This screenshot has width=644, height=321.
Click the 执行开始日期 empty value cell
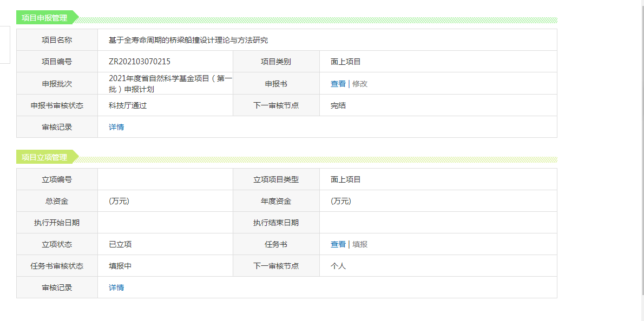[x=165, y=223]
